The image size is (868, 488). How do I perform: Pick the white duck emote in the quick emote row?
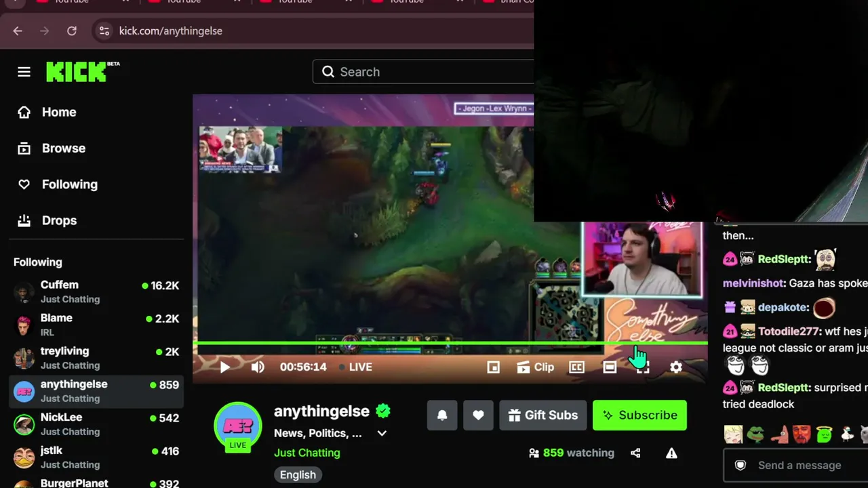[847, 434]
